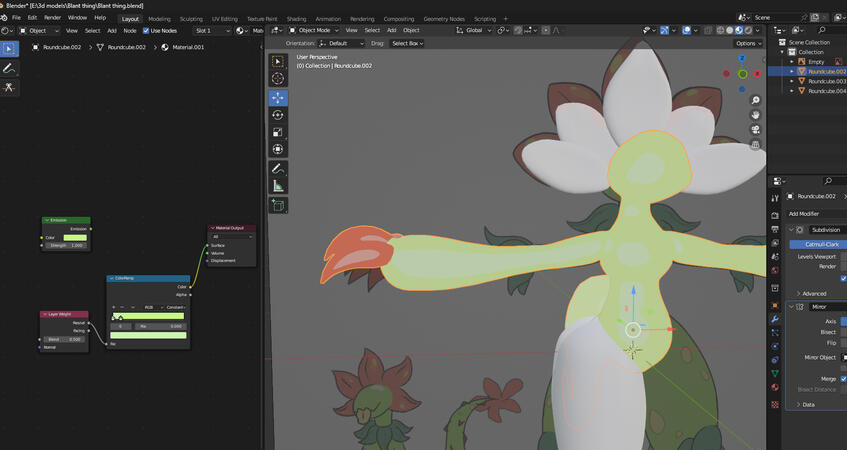Select the Catmull-Clark subdivision type button
This screenshot has width=847, height=450.
818,244
